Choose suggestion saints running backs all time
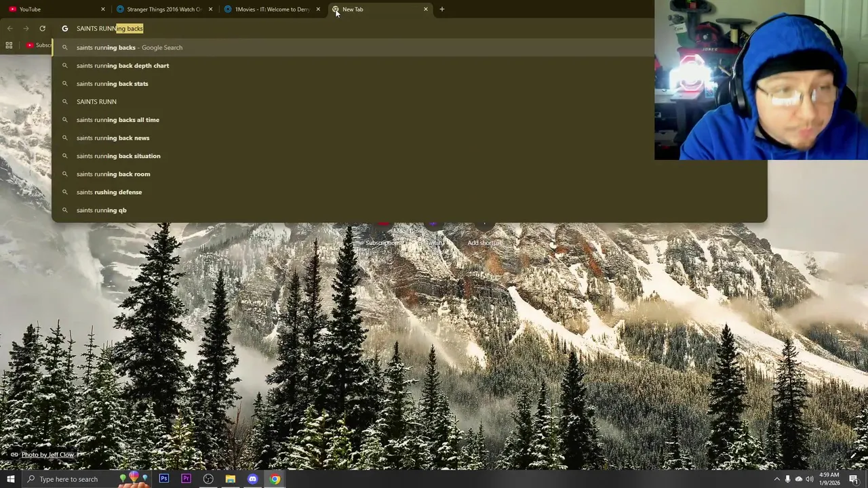868x488 pixels. coord(409,120)
